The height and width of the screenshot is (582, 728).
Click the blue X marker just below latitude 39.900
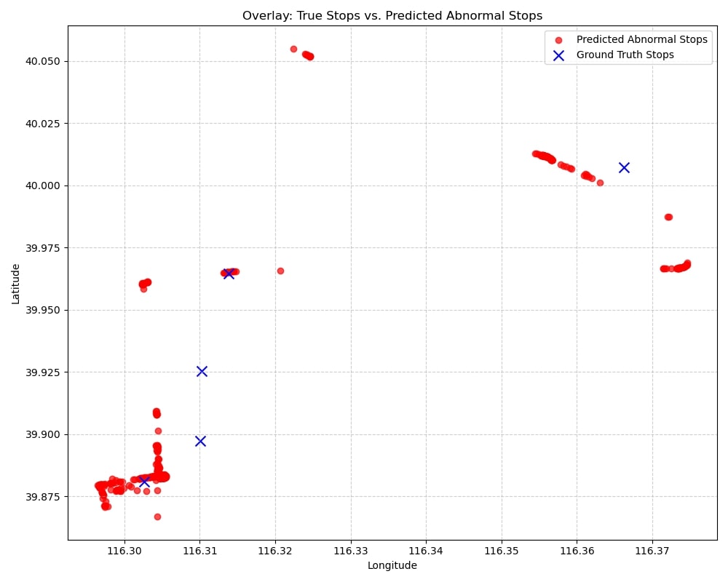(x=200, y=442)
